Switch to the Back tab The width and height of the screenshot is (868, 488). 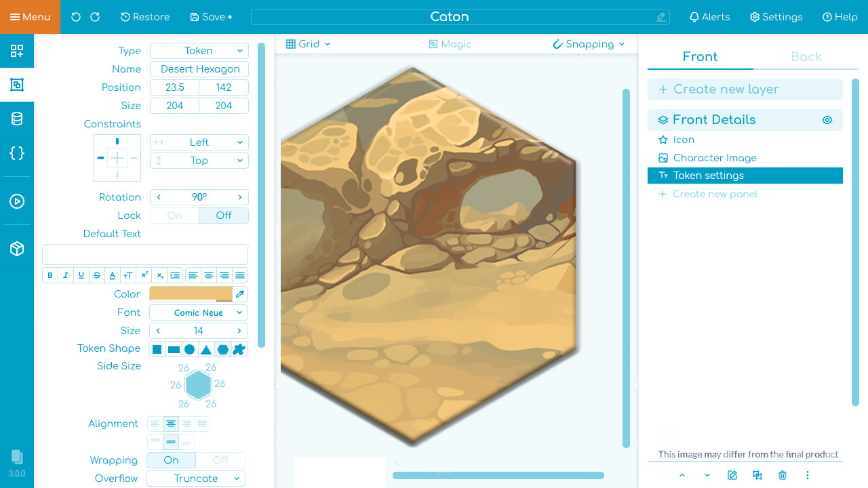click(x=806, y=57)
